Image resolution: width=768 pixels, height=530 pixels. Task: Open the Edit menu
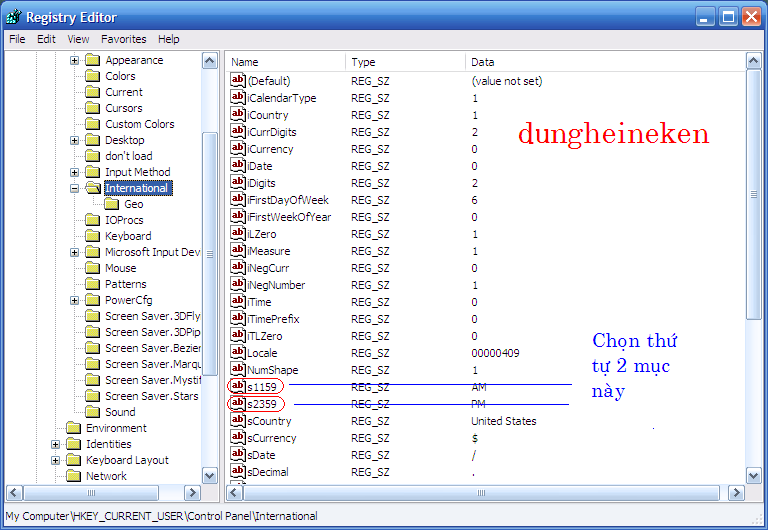(47, 39)
